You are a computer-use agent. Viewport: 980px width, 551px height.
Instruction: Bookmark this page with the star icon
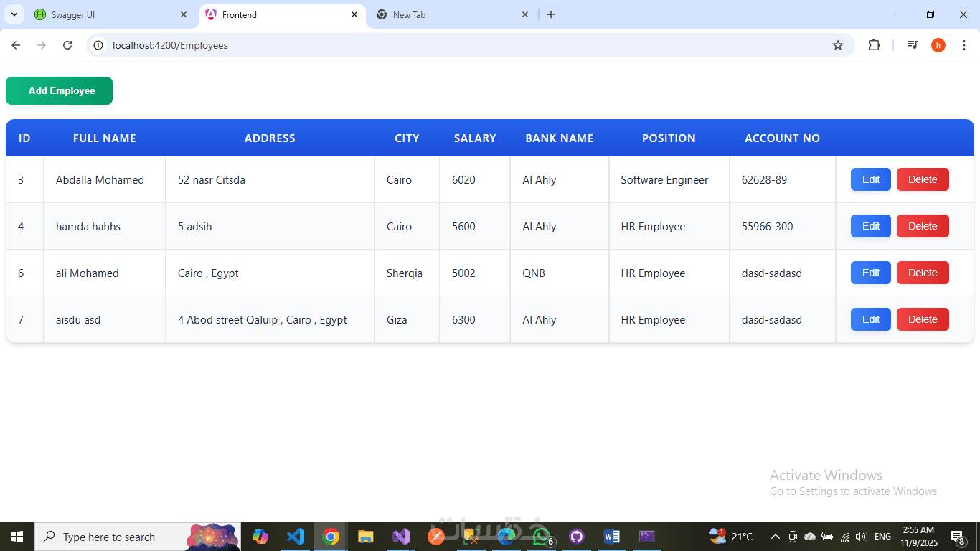[x=838, y=45]
